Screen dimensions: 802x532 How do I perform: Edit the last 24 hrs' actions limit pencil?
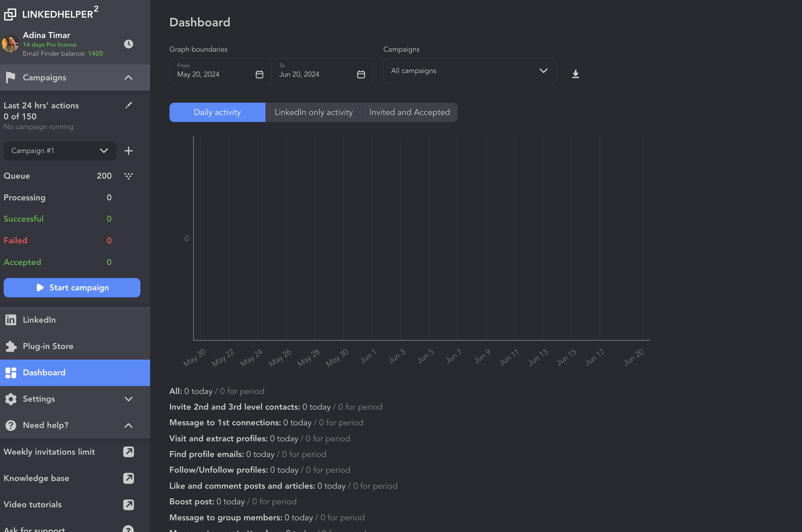tap(128, 105)
